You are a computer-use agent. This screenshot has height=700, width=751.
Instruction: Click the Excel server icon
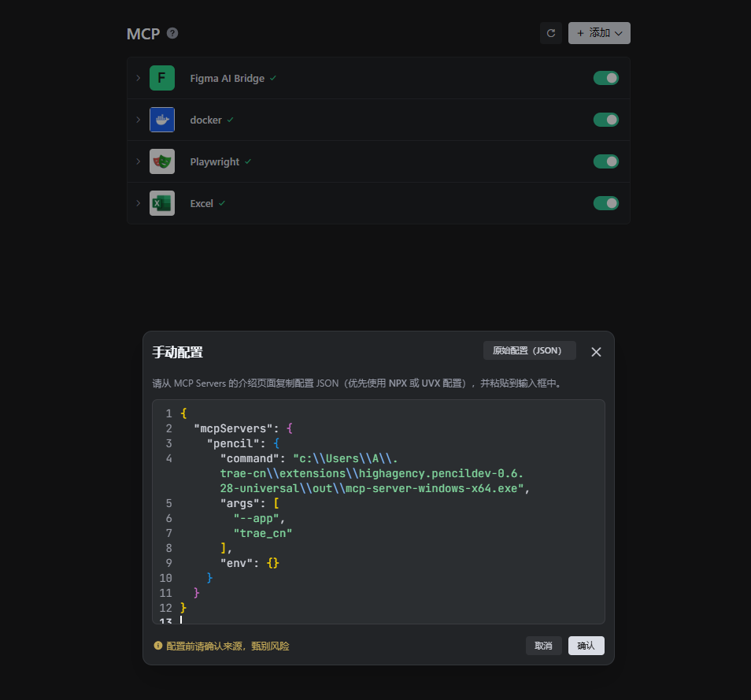coord(161,203)
